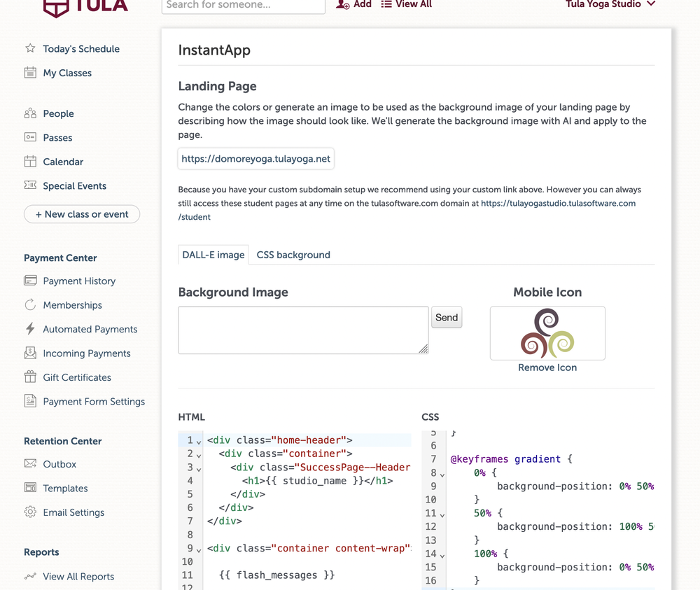The width and height of the screenshot is (700, 590).
Task: Click the Gift Certificates icon
Action: pos(30,377)
